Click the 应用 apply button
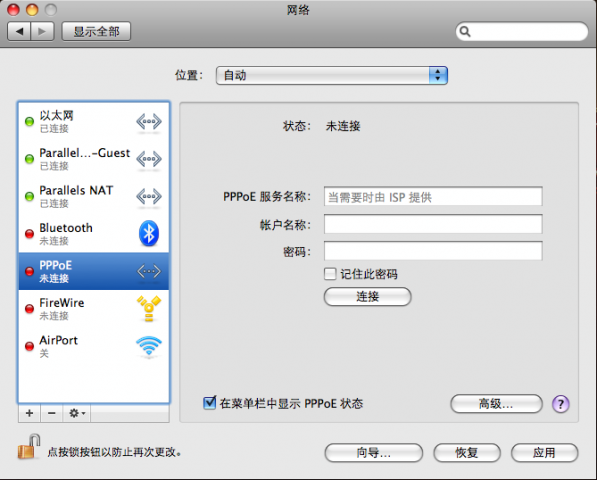The width and height of the screenshot is (597, 480). coord(544,453)
